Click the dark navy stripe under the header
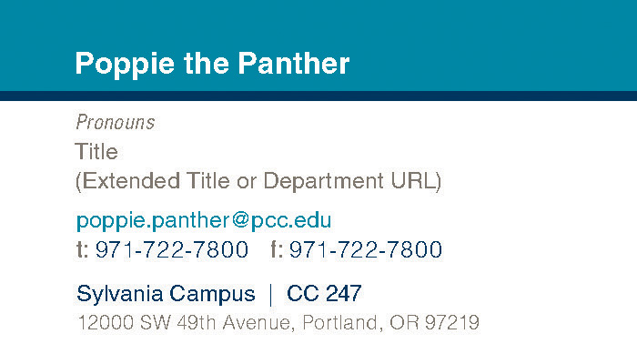The width and height of the screenshot is (637, 364). (x=318, y=96)
